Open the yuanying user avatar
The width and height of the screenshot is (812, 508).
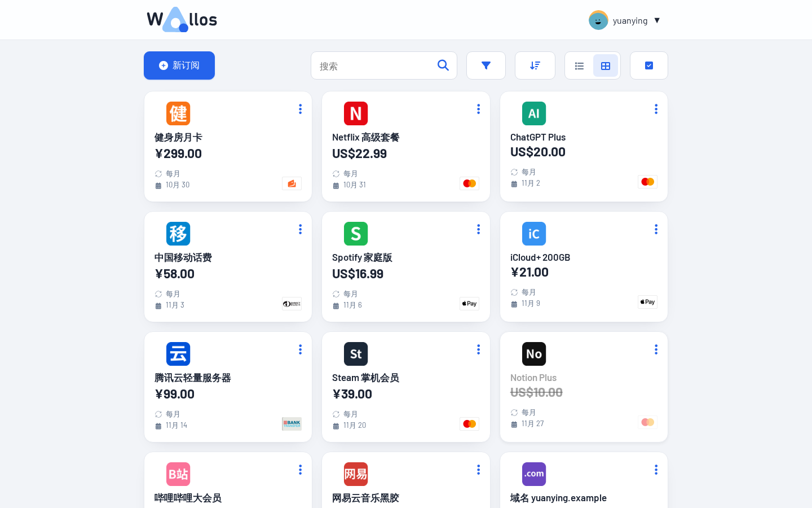[x=598, y=20]
